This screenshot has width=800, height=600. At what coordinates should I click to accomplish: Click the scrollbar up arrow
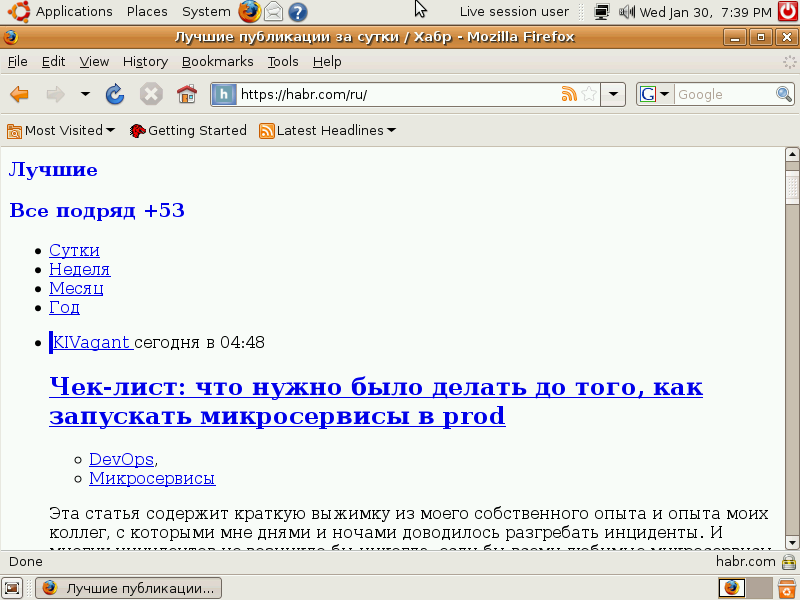[x=792, y=154]
